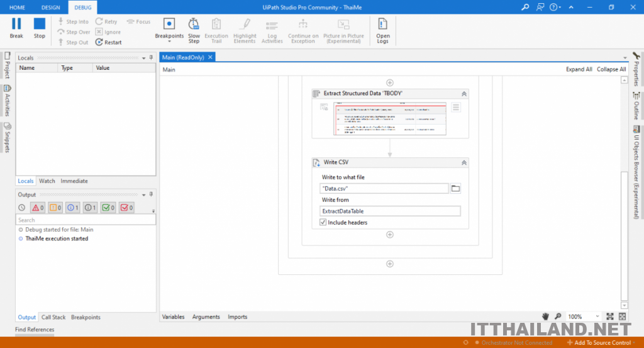This screenshot has height=348, width=644.
Task: Collapse the Write CSV activity
Action: click(464, 163)
